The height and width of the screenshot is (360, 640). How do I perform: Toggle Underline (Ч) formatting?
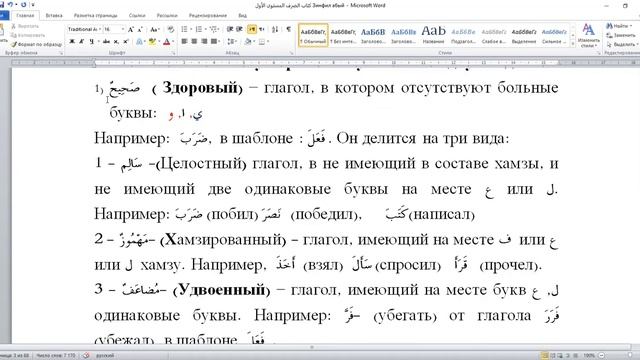(91, 41)
